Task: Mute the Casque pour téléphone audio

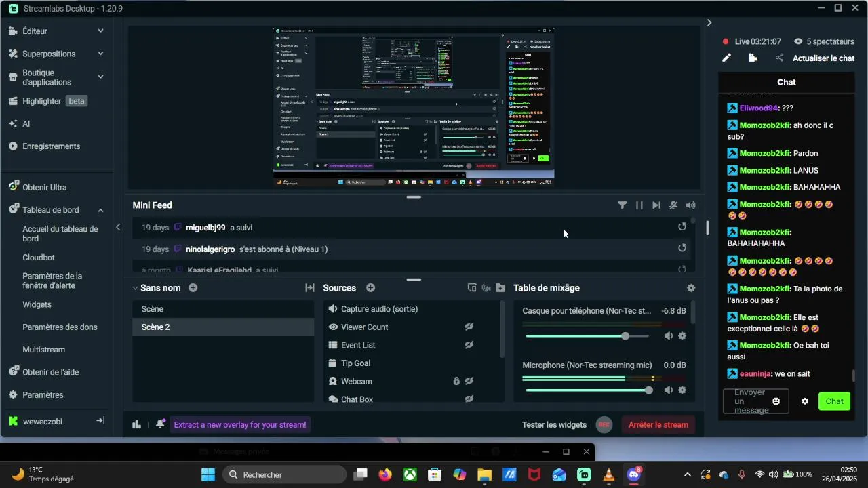Action: [668, 336]
